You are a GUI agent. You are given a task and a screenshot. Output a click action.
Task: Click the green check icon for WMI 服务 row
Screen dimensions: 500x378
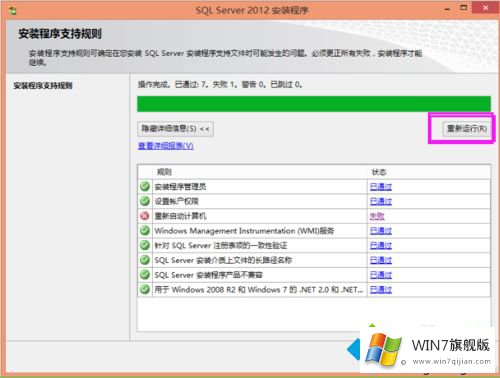click(x=145, y=230)
